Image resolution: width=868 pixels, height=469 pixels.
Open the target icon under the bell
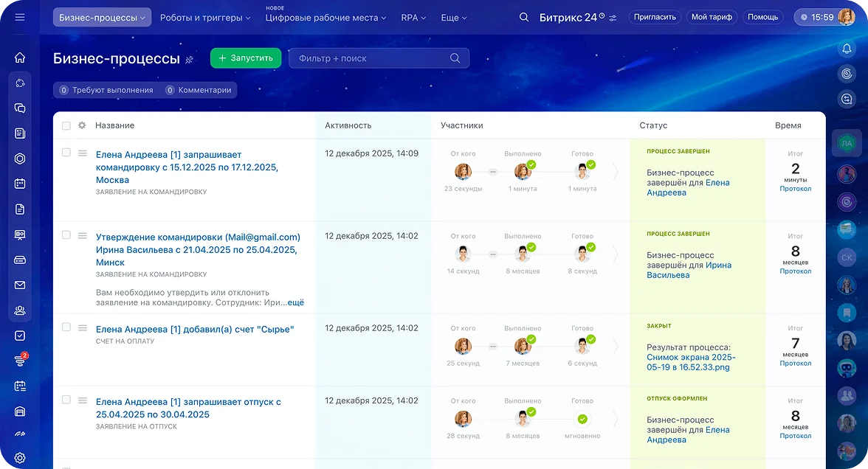847,74
